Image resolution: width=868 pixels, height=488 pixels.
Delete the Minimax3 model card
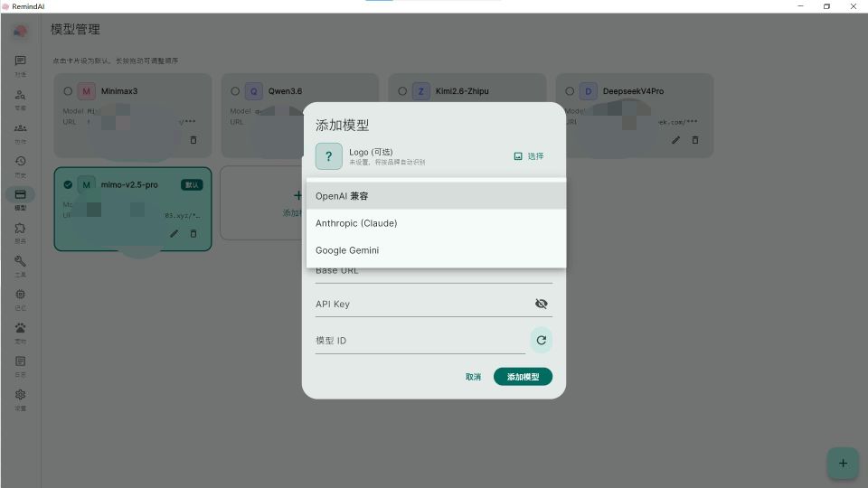tap(193, 140)
